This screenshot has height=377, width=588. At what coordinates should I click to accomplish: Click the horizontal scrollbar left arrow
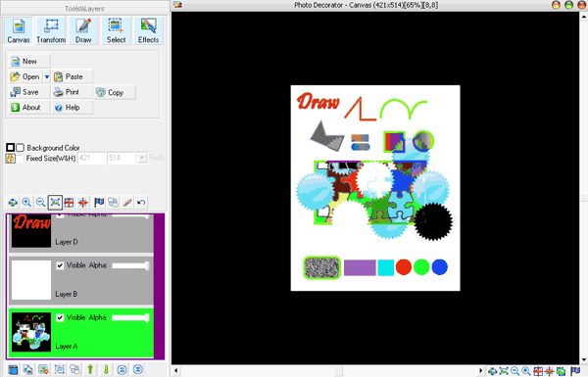pos(175,371)
